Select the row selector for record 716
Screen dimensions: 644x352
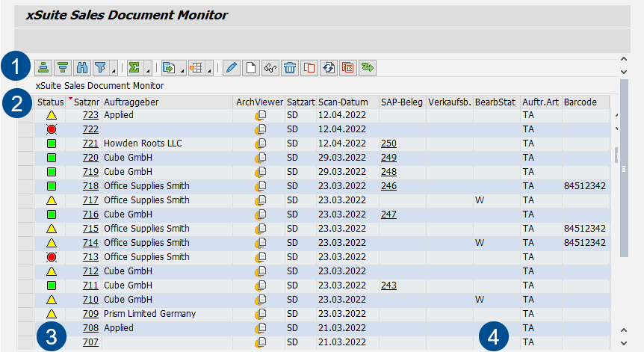(x=25, y=214)
